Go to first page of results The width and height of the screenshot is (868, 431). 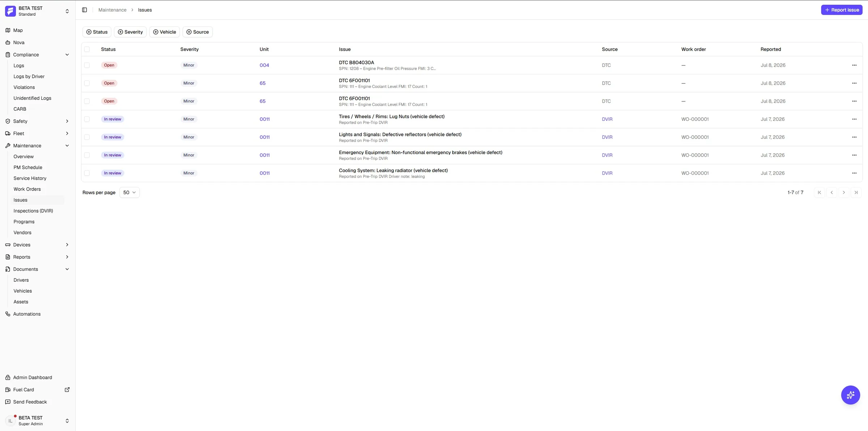[x=820, y=192]
